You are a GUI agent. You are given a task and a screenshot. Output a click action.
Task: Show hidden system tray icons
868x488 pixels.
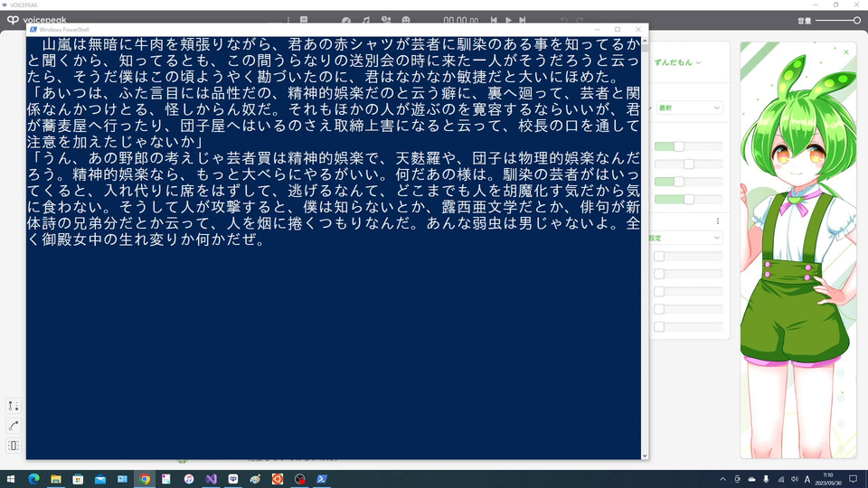coord(722,479)
